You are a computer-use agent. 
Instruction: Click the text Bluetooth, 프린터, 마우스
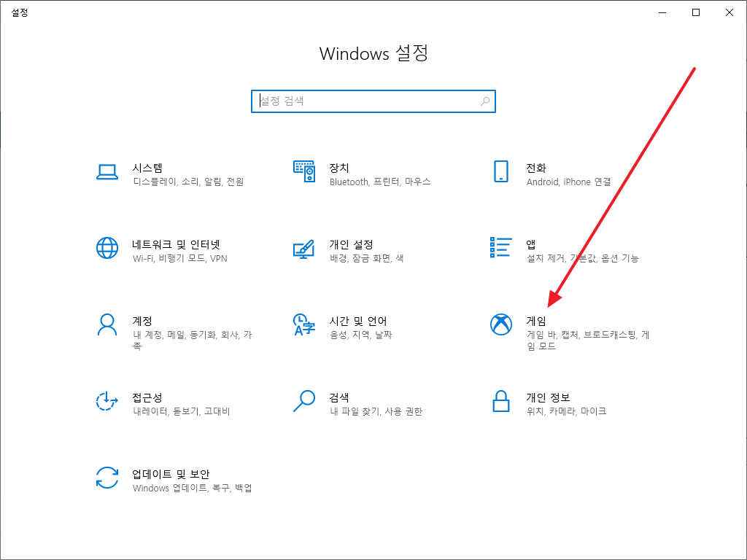tap(380, 182)
